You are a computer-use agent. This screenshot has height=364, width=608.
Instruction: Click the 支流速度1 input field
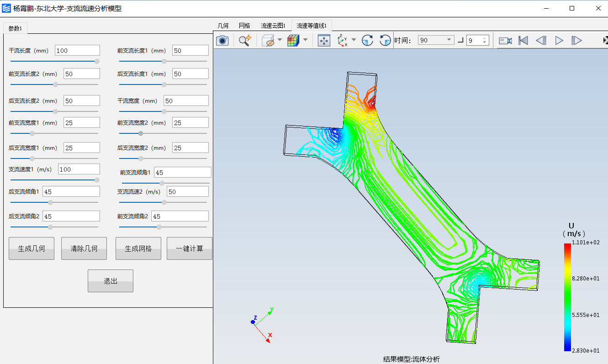click(79, 169)
